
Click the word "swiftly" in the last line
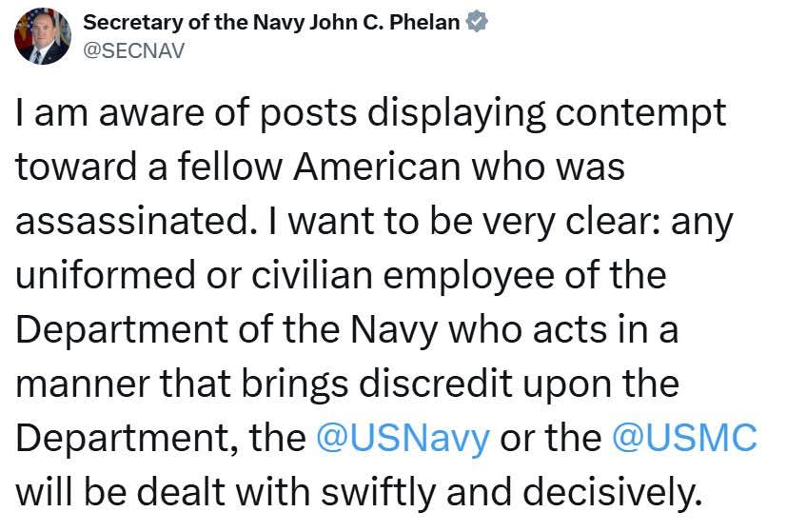378,493
